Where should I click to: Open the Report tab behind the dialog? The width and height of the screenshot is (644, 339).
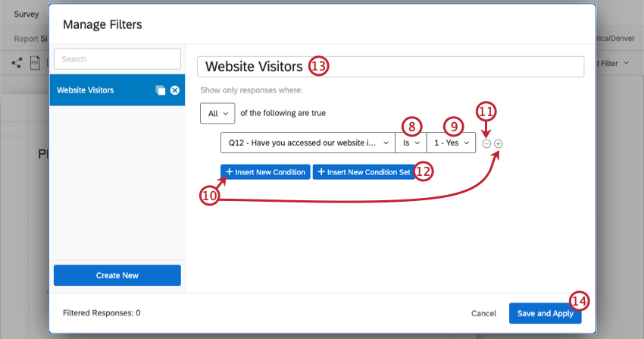[24, 38]
